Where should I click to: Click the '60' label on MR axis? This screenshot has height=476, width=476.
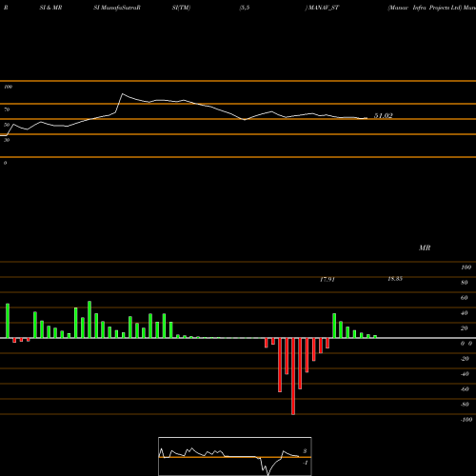pos(465,298)
